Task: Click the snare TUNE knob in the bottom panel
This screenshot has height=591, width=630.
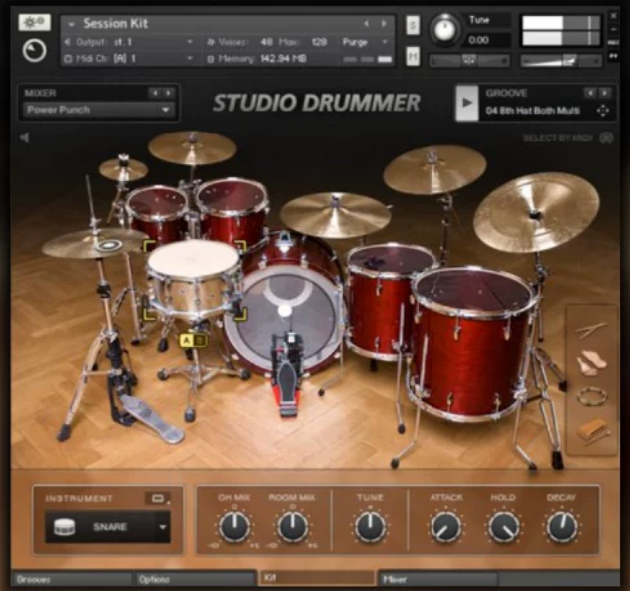Action: coord(370,526)
